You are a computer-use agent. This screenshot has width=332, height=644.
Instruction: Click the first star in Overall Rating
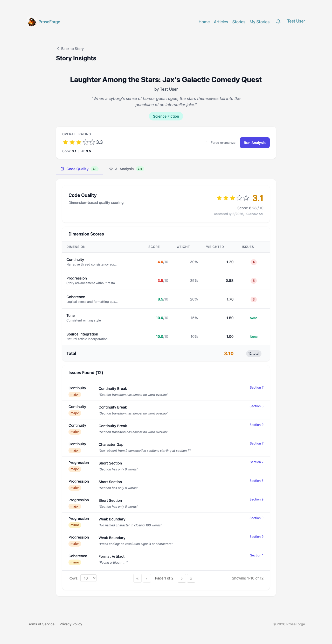point(65,142)
